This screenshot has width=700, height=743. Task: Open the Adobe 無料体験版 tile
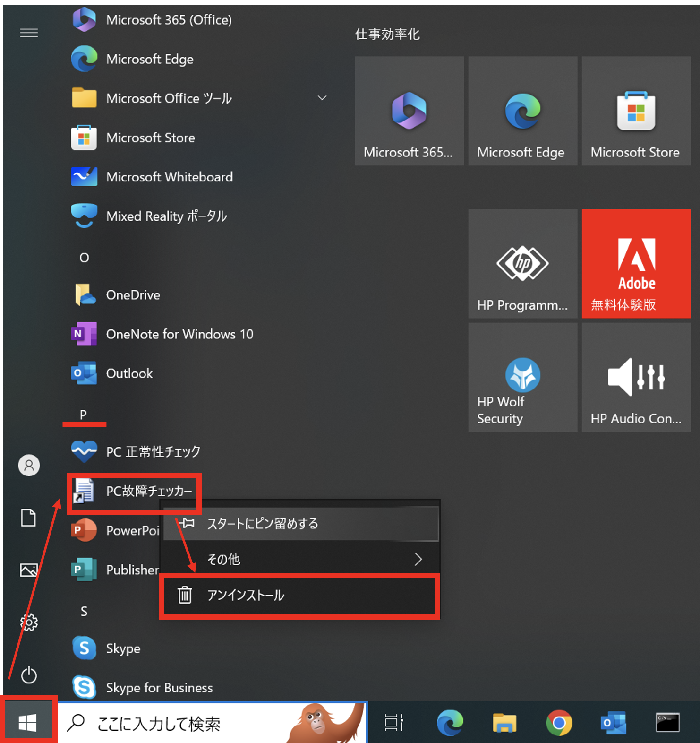pyautogui.click(x=636, y=264)
